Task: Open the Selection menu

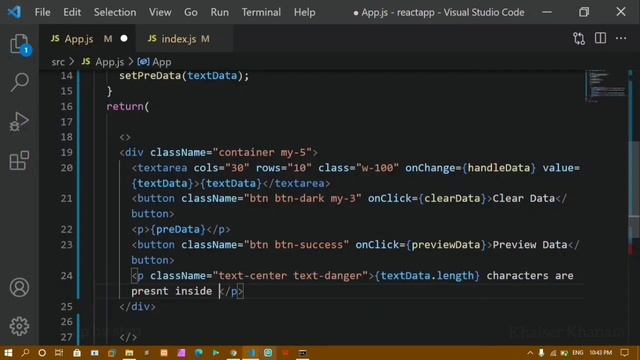Action: (x=115, y=12)
